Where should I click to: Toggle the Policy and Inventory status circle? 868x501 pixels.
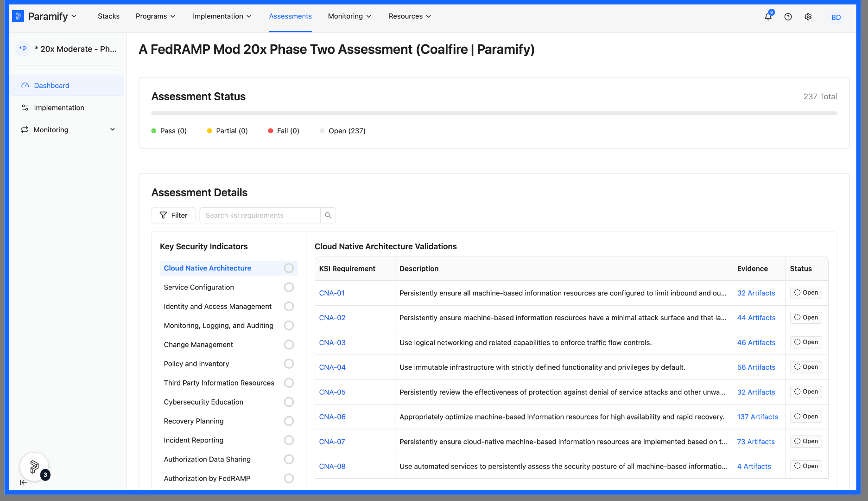[x=289, y=364]
